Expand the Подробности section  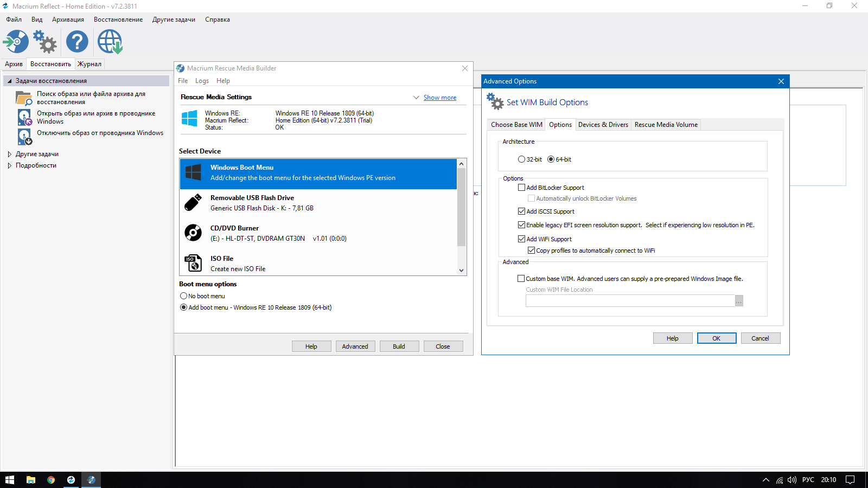[x=9, y=165]
